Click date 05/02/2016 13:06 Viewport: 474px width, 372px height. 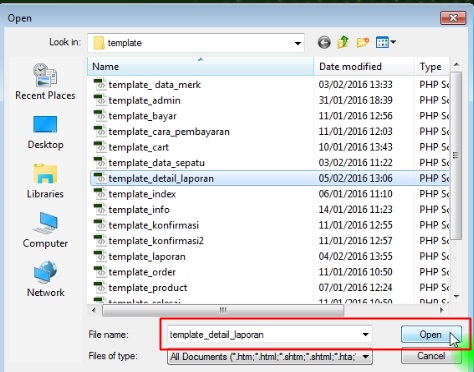355,178
